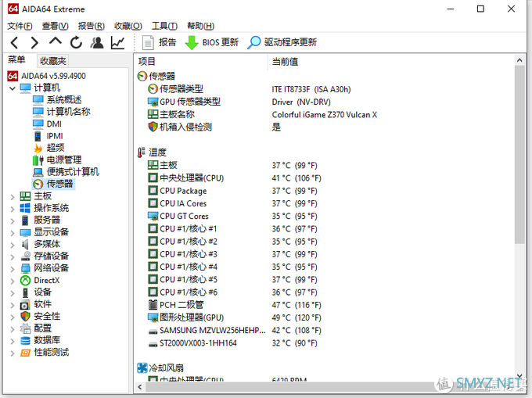532x398 pixels.
Task: Click the 软件 tree item icon
Action: pos(26,304)
